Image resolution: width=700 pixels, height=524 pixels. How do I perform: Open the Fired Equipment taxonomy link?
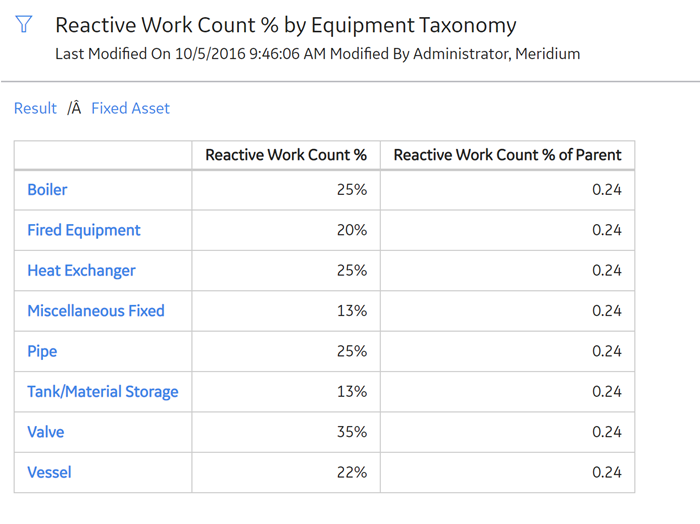tap(84, 230)
